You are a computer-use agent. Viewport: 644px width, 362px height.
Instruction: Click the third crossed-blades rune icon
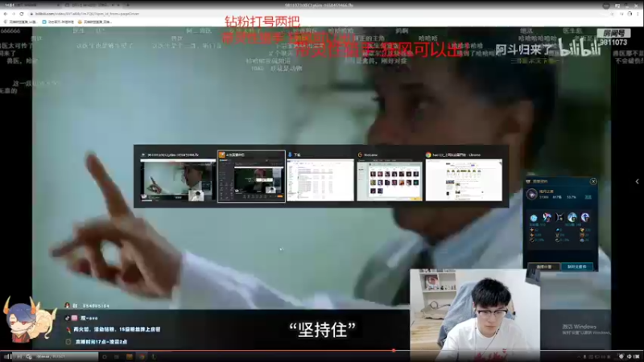pyautogui.click(x=559, y=217)
